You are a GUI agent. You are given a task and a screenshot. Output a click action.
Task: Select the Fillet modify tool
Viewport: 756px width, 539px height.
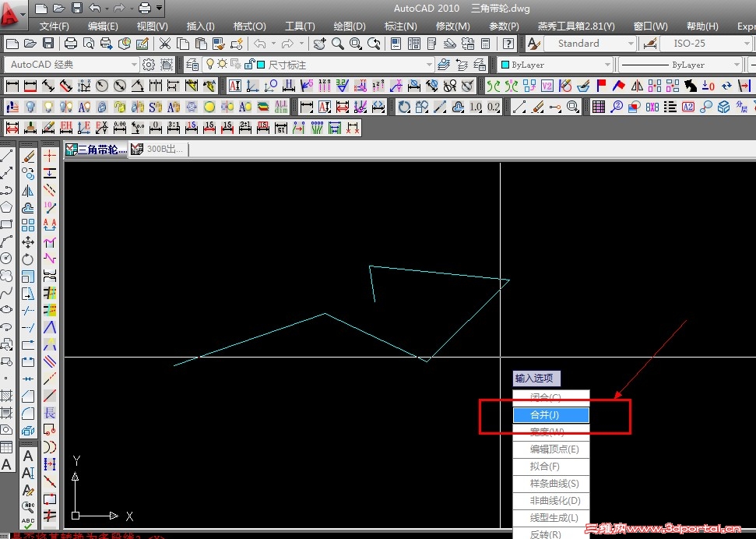point(28,413)
